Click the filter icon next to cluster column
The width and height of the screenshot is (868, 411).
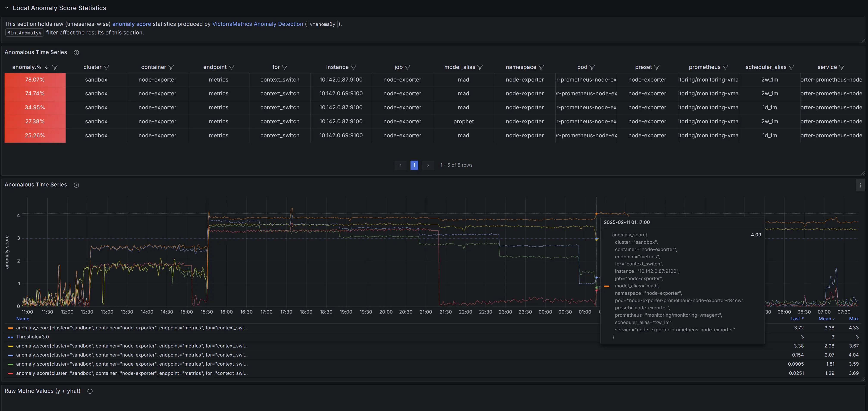click(106, 67)
